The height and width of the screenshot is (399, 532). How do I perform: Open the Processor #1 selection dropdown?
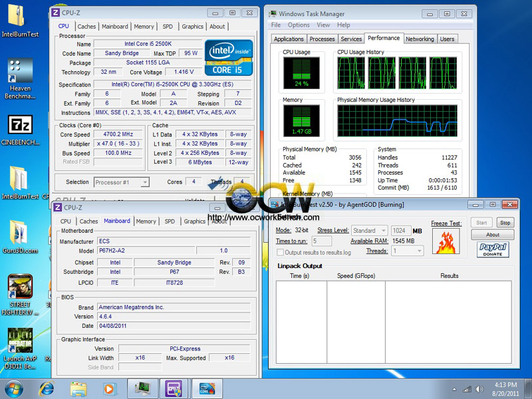coord(122,182)
